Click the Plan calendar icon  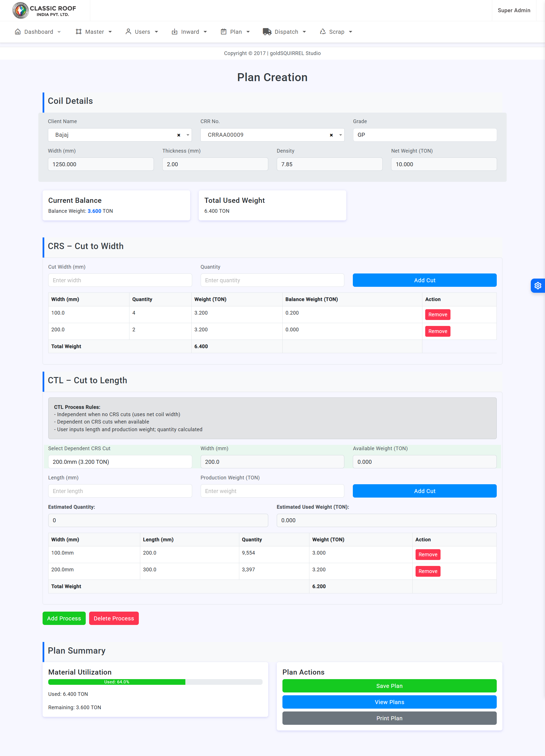pyautogui.click(x=223, y=32)
